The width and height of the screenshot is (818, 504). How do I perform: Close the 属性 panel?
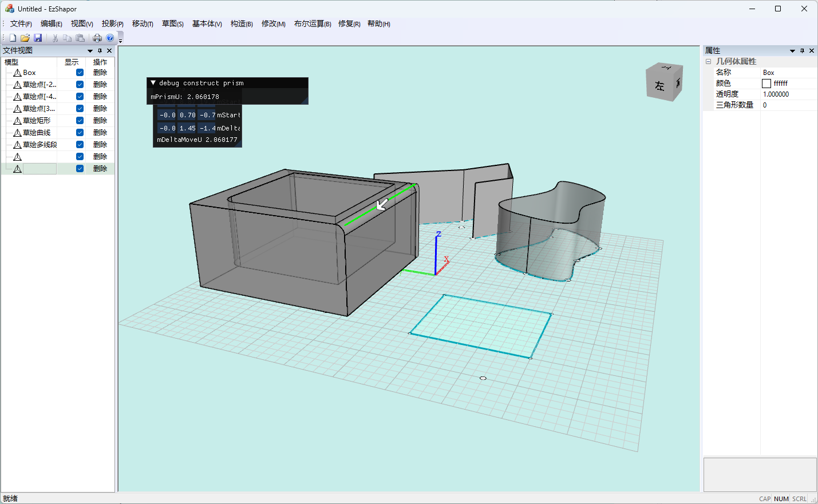812,50
